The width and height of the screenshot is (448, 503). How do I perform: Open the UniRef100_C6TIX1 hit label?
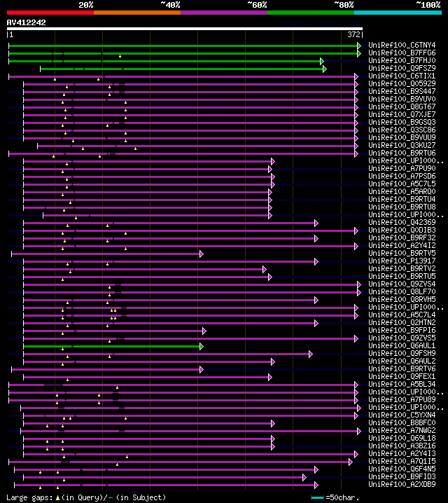click(402, 76)
